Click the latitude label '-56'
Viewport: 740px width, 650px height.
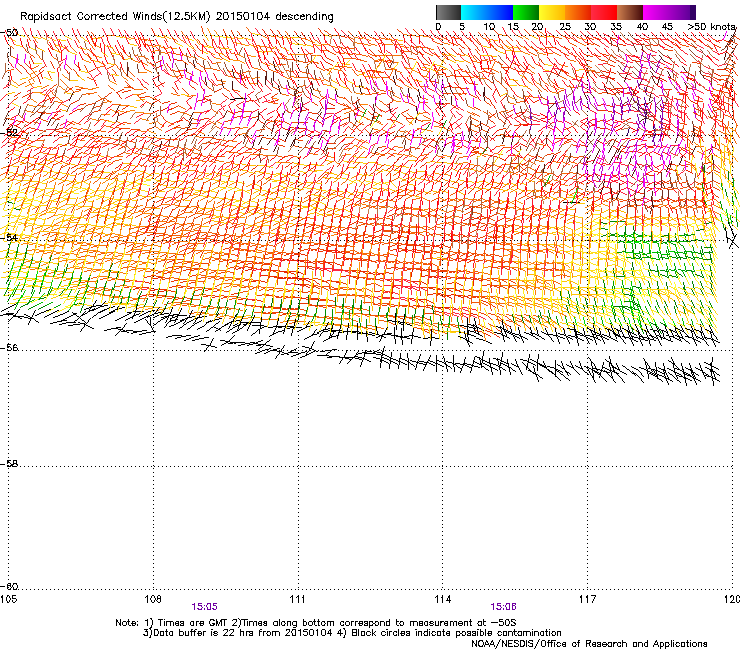coord(9,347)
